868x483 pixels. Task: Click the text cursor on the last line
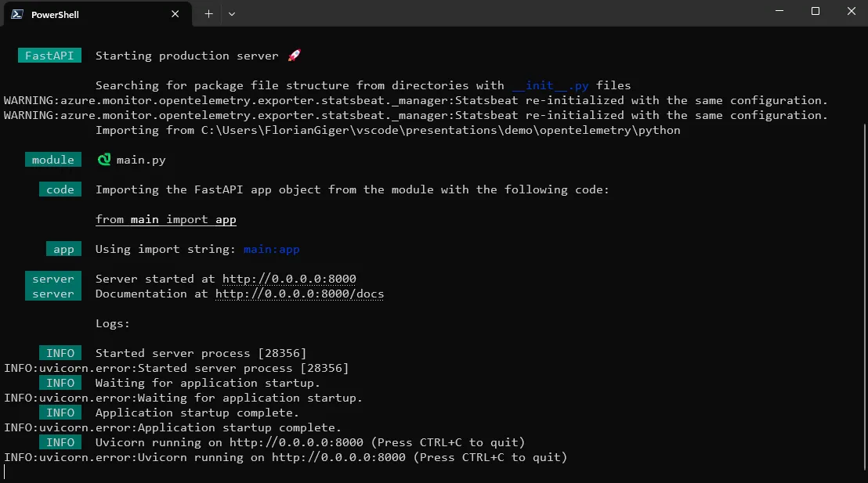5,472
